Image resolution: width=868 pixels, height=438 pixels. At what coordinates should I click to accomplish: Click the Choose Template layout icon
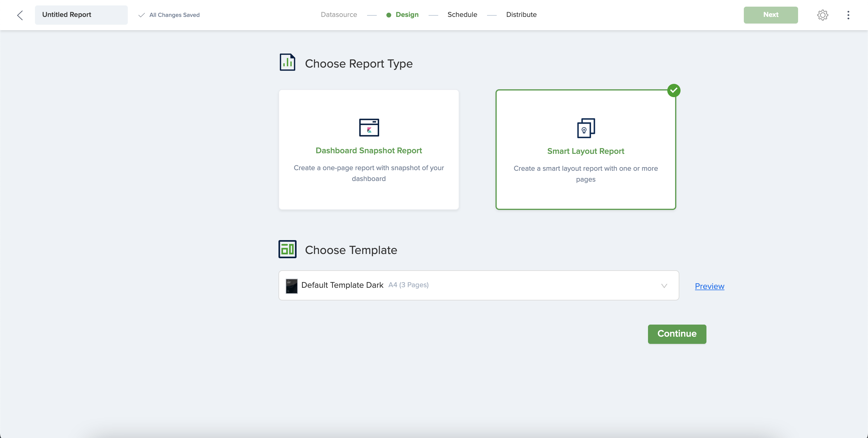288,249
